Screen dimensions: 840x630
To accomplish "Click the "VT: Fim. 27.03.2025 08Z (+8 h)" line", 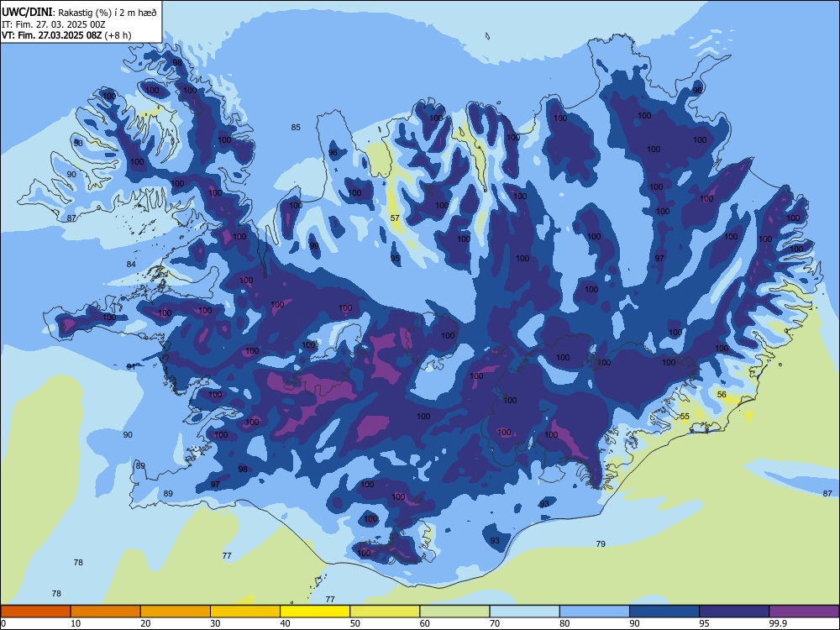I will (x=66, y=35).
